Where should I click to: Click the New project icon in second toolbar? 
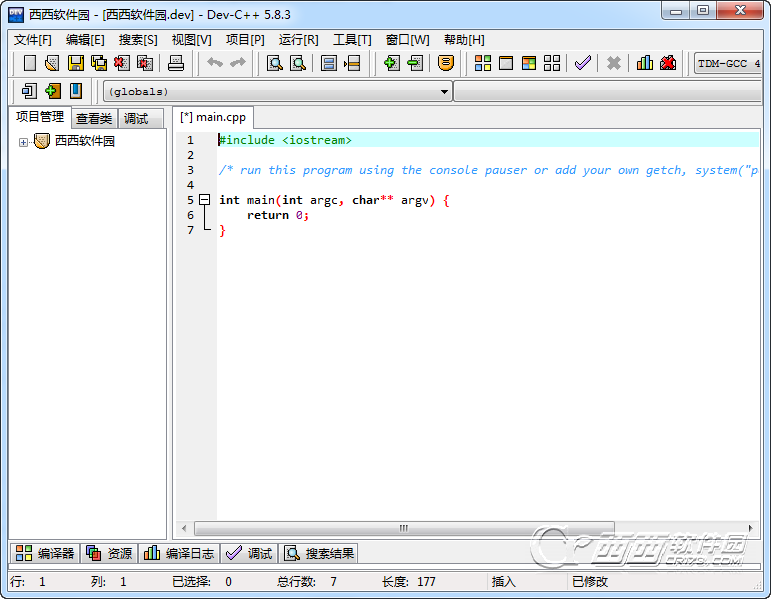(x=29, y=91)
